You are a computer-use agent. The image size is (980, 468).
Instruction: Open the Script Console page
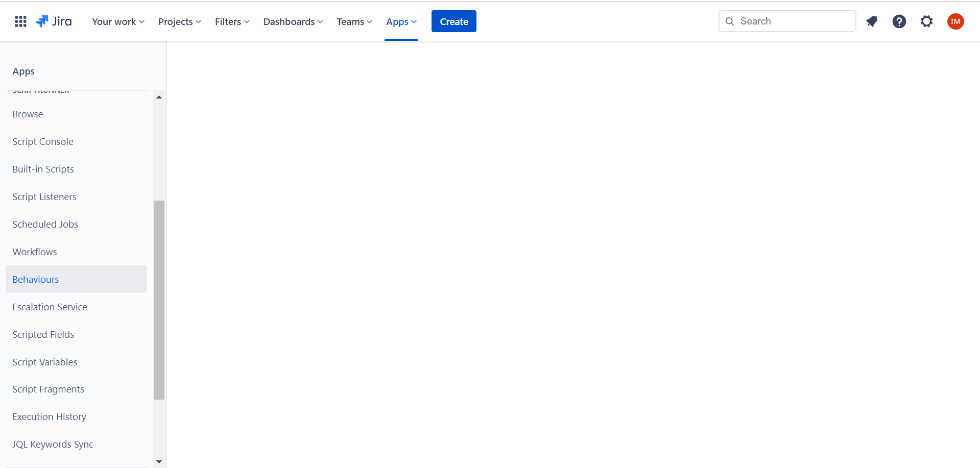(x=42, y=141)
